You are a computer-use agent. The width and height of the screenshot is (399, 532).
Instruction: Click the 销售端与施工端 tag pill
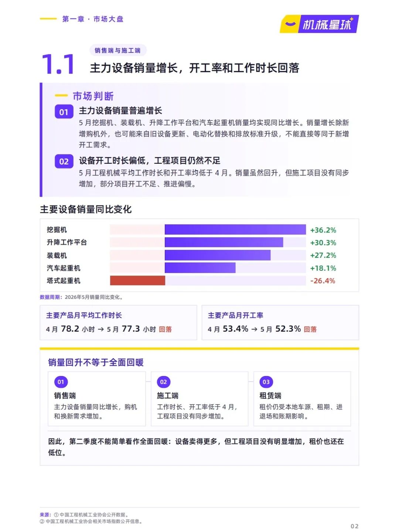pos(117,50)
